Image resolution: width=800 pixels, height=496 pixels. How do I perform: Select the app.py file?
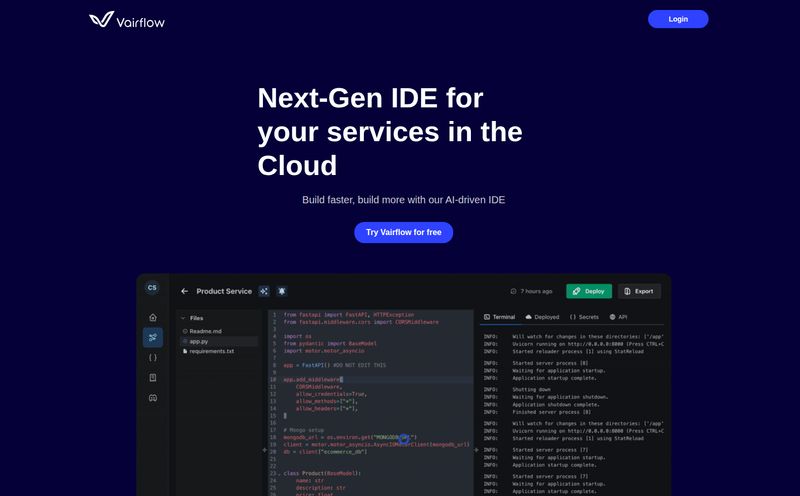(x=219, y=341)
